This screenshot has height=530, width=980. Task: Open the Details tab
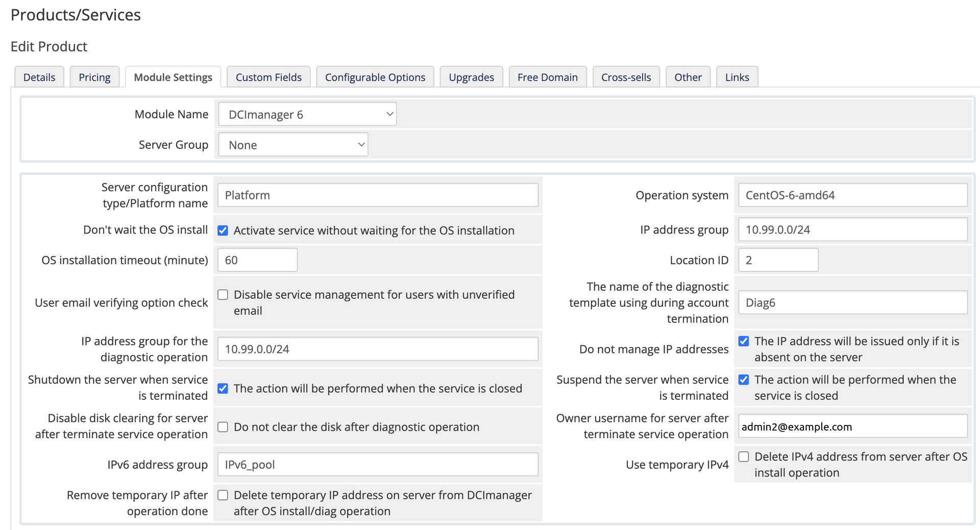(x=39, y=77)
